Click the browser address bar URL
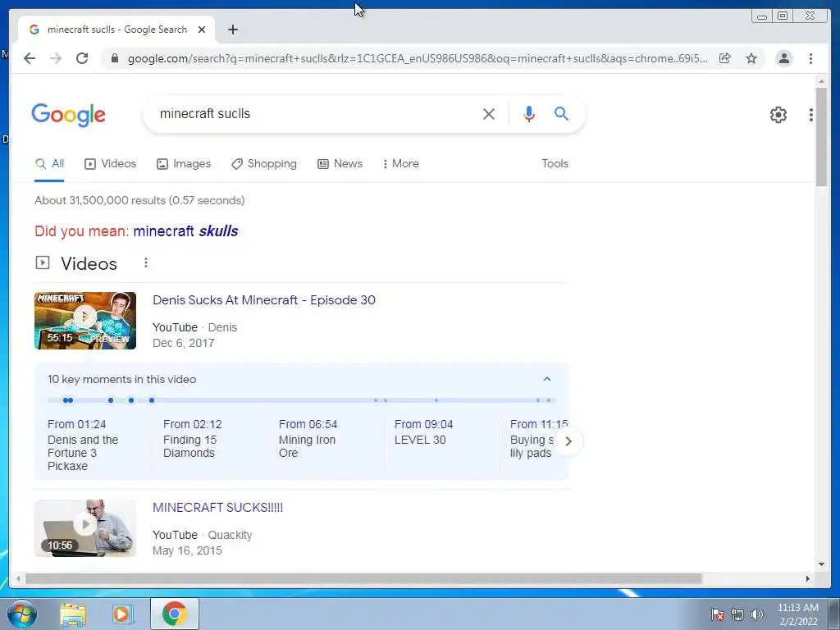Image resolution: width=840 pixels, height=630 pixels. [418, 58]
